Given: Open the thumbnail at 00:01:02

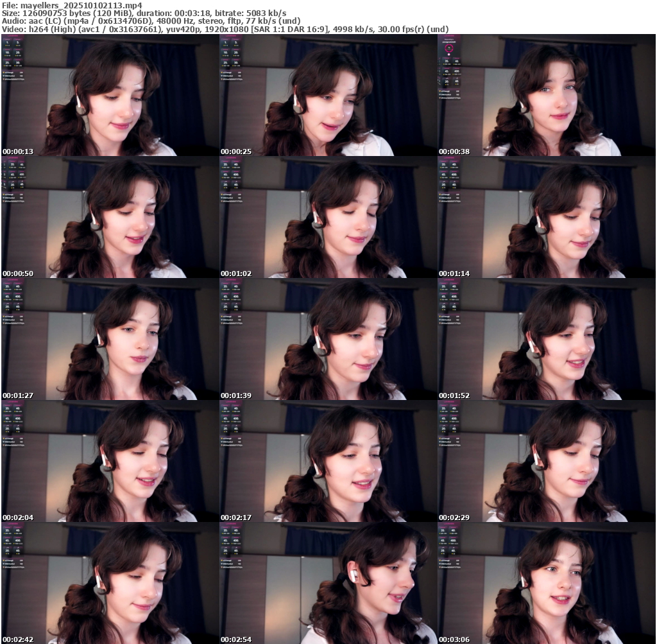Looking at the screenshot, I should [328, 217].
